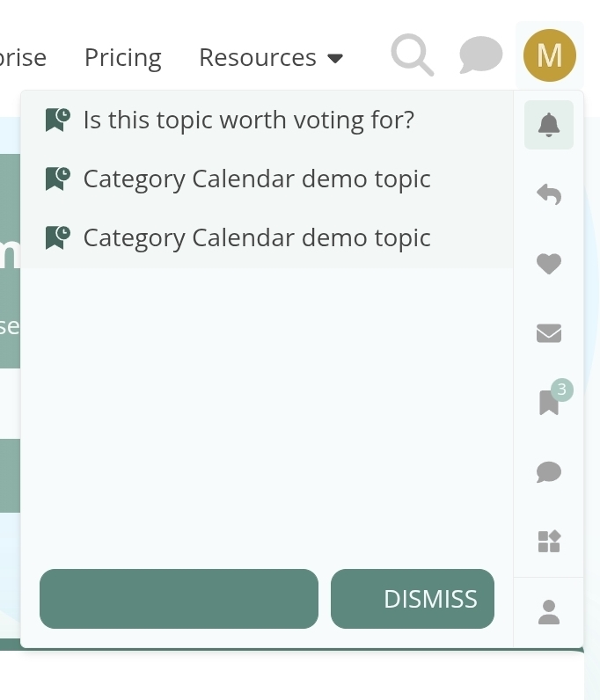
Task: Open "Is this topic worth voting for?"
Action: (248, 120)
